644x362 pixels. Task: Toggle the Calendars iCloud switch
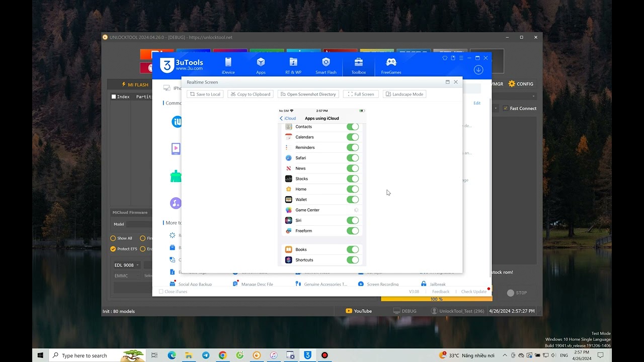pyautogui.click(x=353, y=137)
